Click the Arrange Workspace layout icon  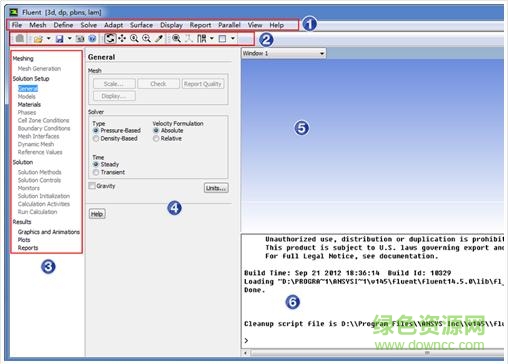tap(201, 39)
